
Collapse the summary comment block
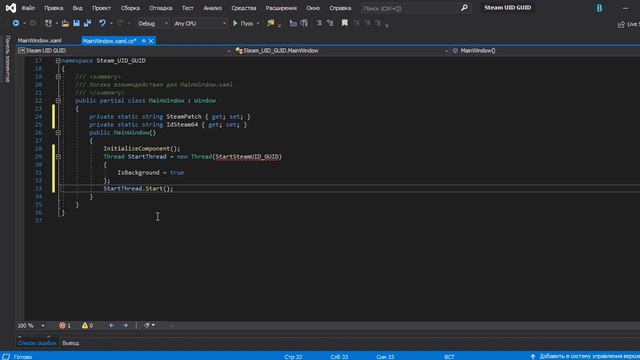coord(58,76)
